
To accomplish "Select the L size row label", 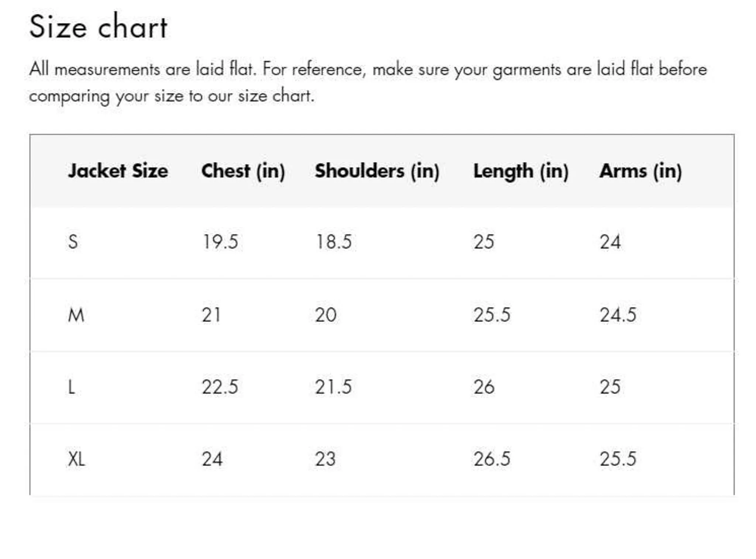I will tap(71, 387).
